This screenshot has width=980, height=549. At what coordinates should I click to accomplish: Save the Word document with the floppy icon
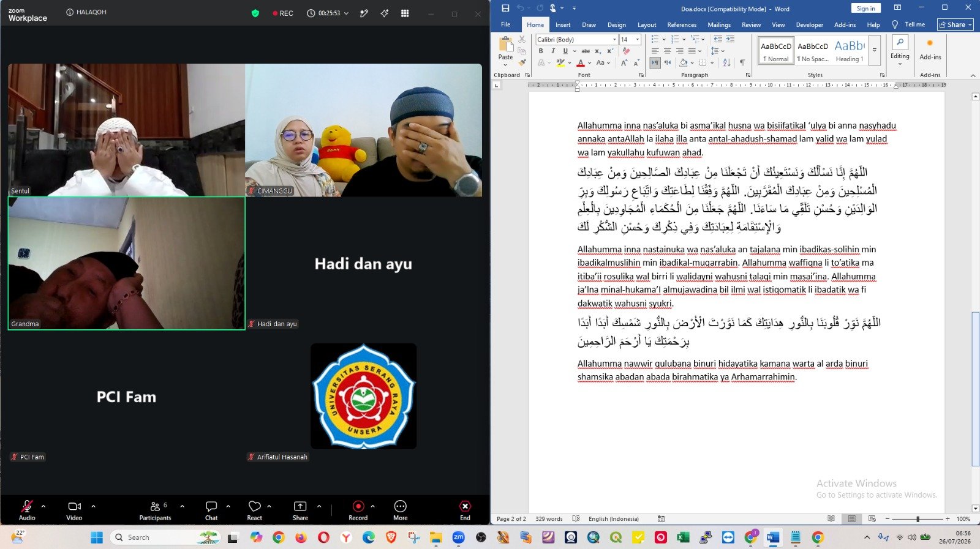[x=505, y=8]
